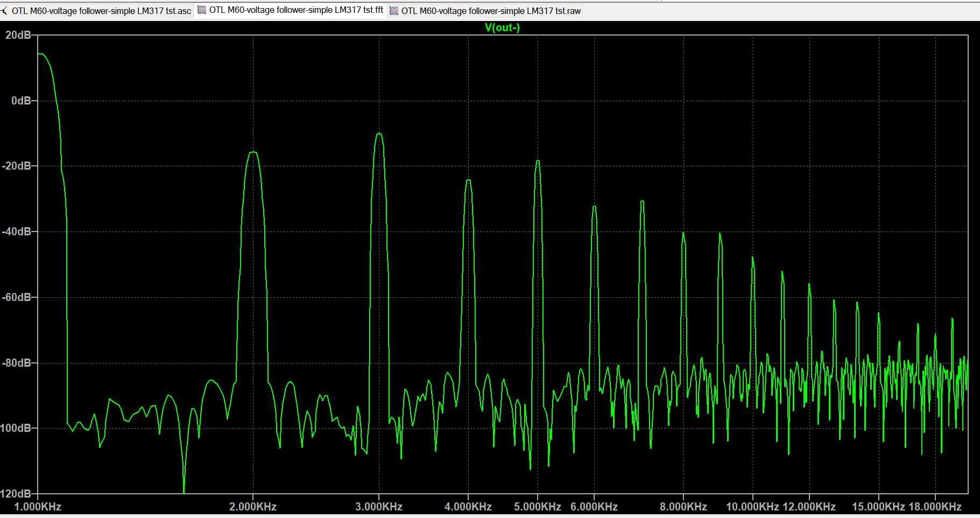Viewport: 980px width, 518px height.
Task: Click the -20dB axis label
Action: 16,166
